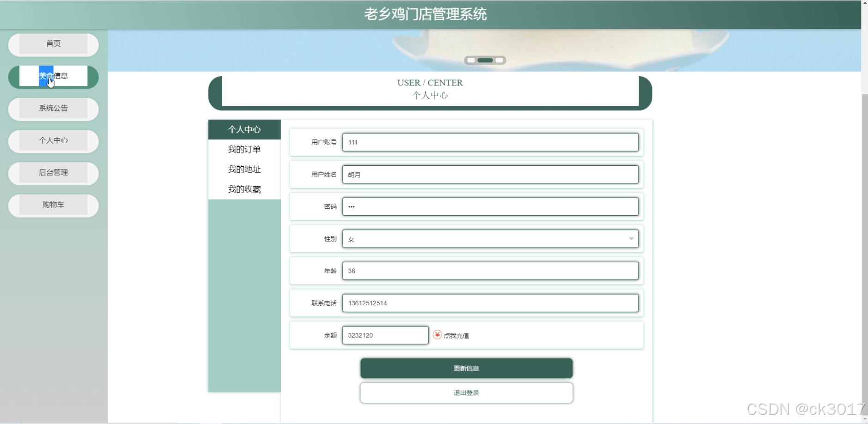Select the 个人中心 tab in user panel

click(244, 129)
